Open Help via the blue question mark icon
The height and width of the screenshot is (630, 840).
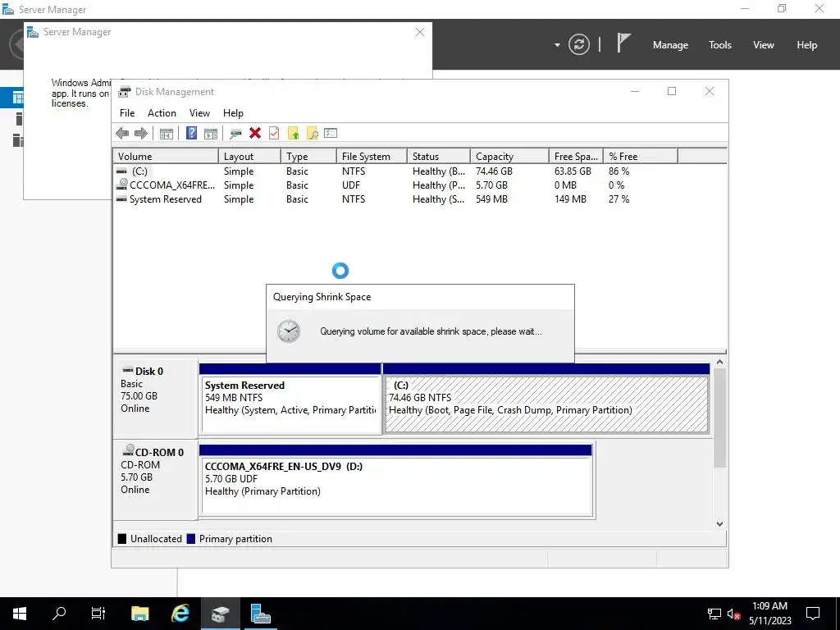point(191,133)
